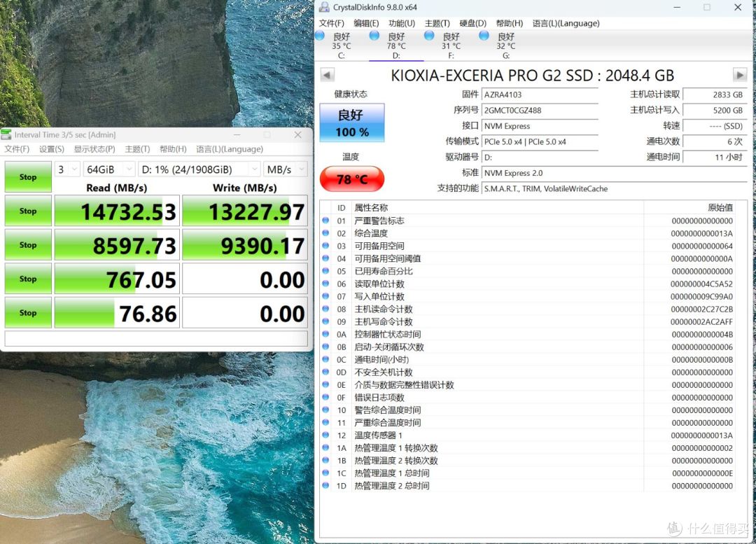Click the empty status bar in CrystalDiskMark
This screenshot has width=756, height=544.
coord(156,339)
